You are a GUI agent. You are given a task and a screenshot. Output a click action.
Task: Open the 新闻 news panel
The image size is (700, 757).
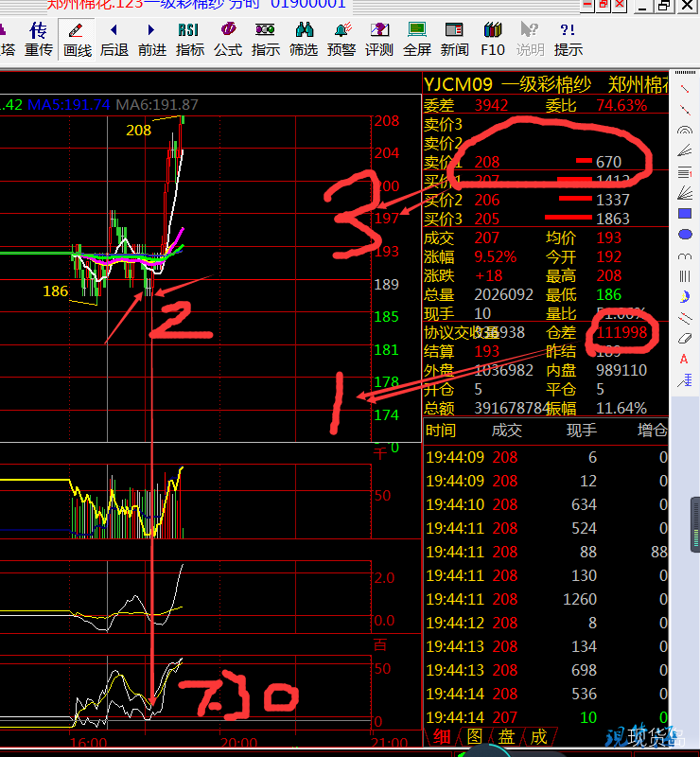[x=454, y=39]
